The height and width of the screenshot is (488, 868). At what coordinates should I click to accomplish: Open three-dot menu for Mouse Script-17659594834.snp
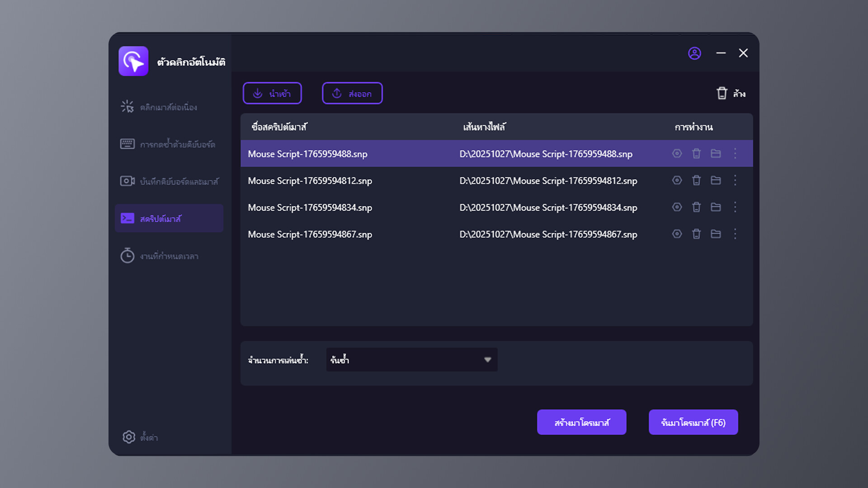tap(735, 207)
